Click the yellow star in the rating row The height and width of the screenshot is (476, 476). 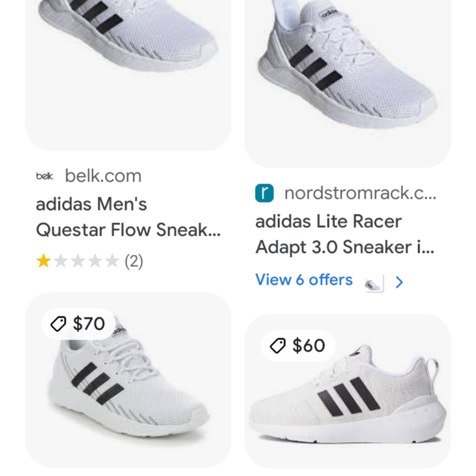[x=43, y=261]
